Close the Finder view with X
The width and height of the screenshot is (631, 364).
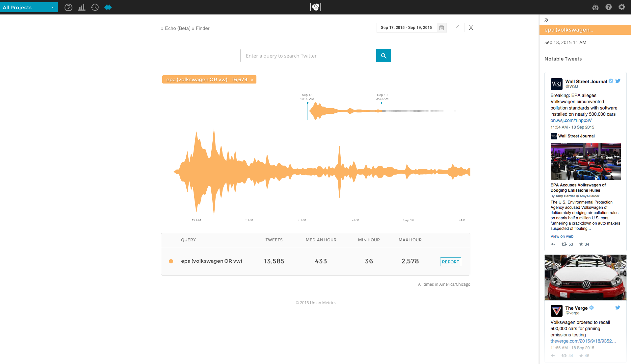pos(471,28)
